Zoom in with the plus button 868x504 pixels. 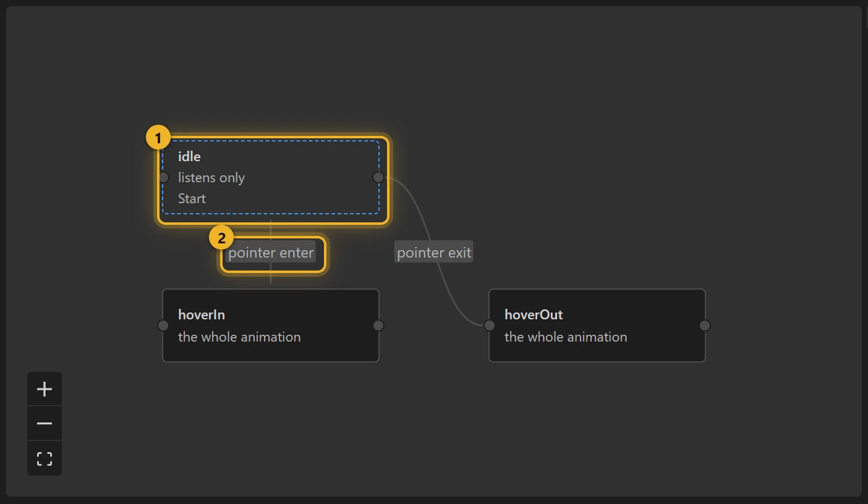(x=45, y=389)
